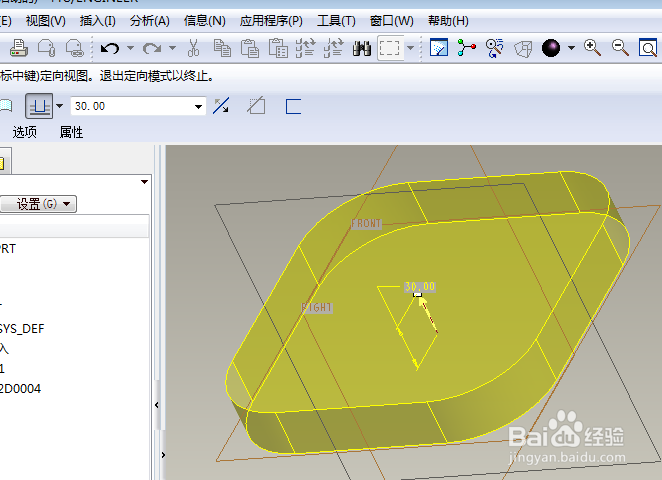The height and width of the screenshot is (480, 662).
Task: Click the 30.00 dimension in model view
Action: coord(420,287)
